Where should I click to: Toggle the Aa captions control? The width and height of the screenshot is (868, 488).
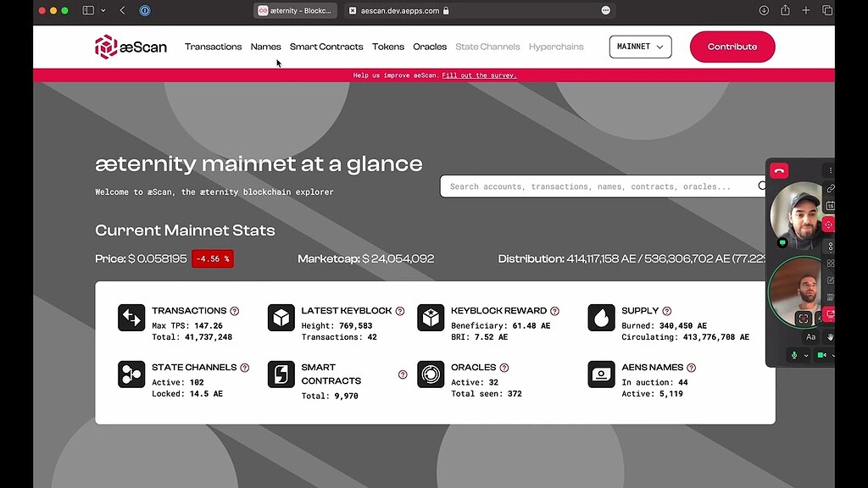tap(811, 337)
